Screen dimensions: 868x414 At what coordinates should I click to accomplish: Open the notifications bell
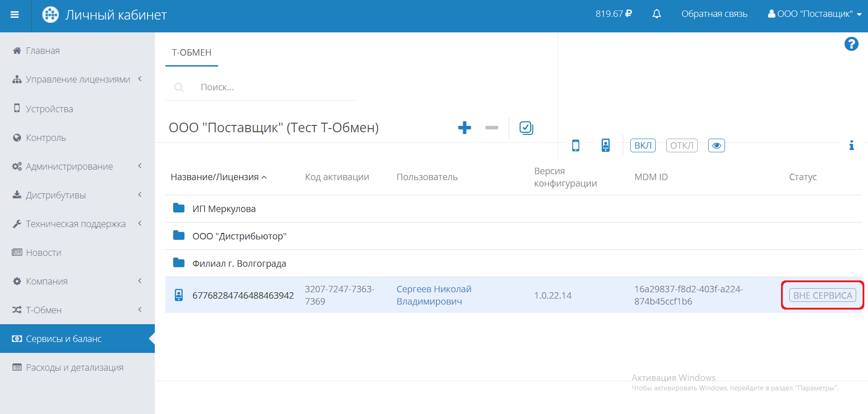click(656, 14)
